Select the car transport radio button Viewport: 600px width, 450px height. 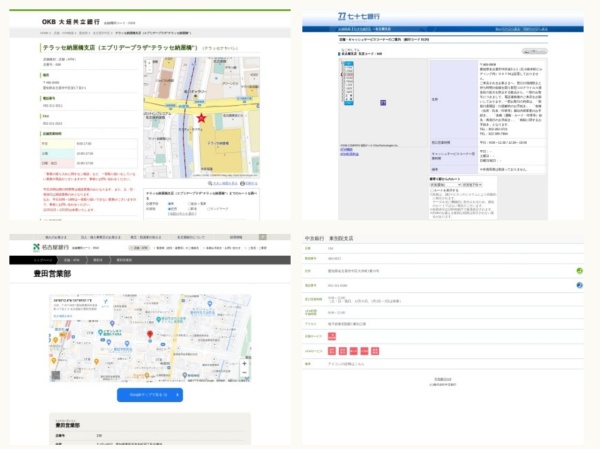(170, 204)
